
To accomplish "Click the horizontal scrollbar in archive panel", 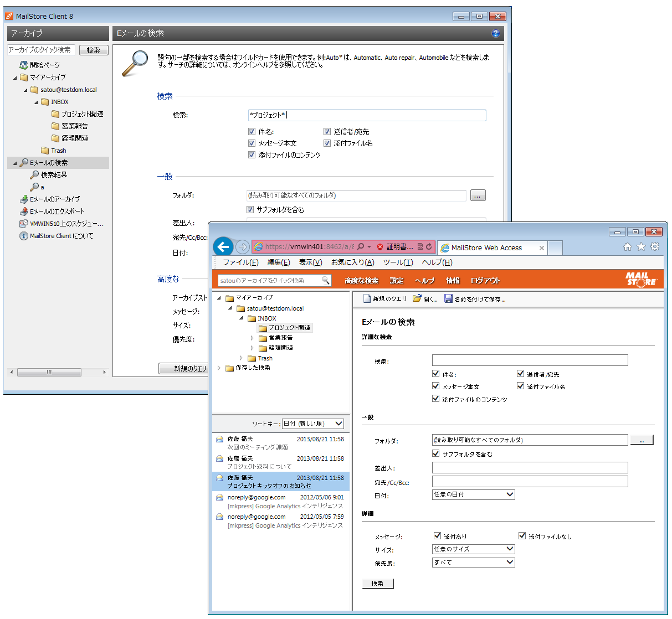I will tap(49, 372).
